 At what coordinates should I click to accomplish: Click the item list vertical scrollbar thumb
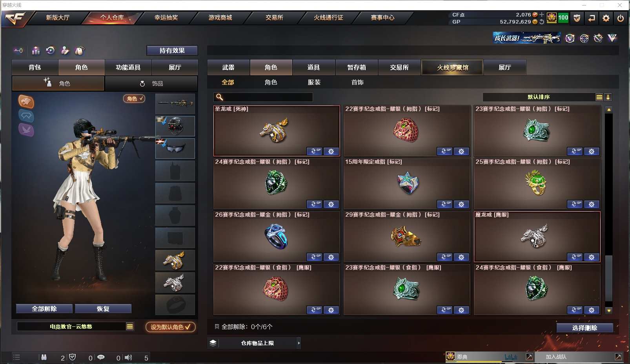coord(609,278)
